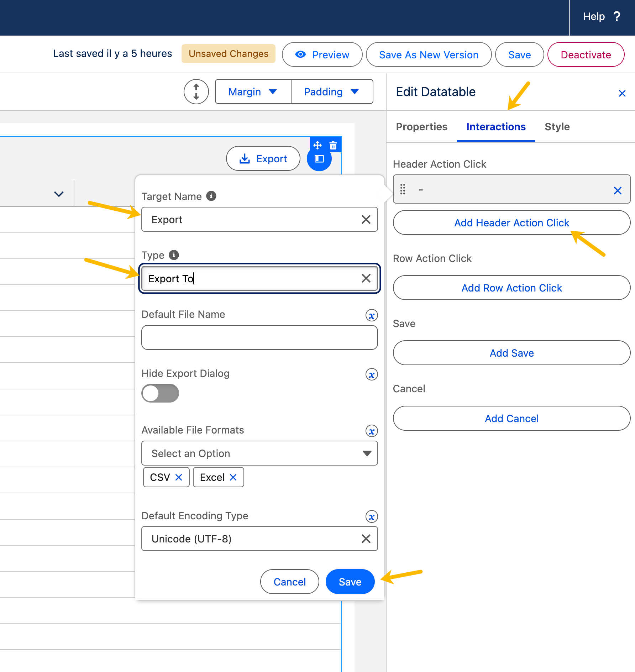Click the move component icon
Screen dimensions: 635x672
[x=317, y=145]
